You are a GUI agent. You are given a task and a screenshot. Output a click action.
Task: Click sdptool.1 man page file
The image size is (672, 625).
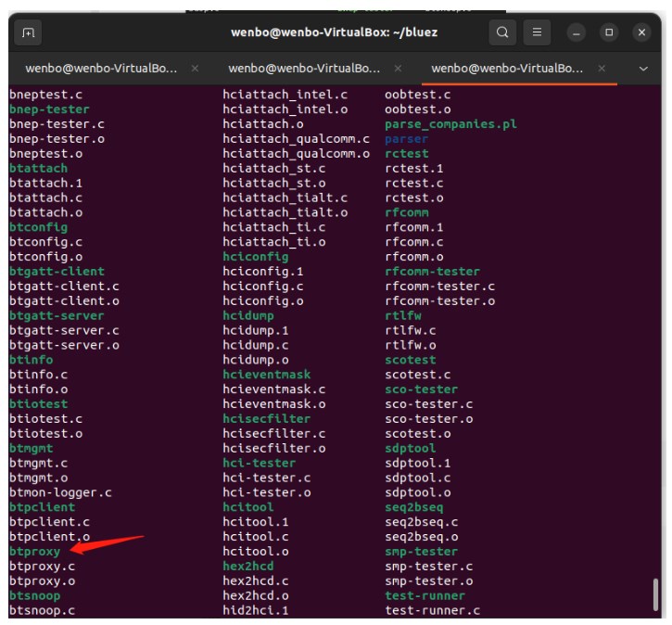coord(417,463)
